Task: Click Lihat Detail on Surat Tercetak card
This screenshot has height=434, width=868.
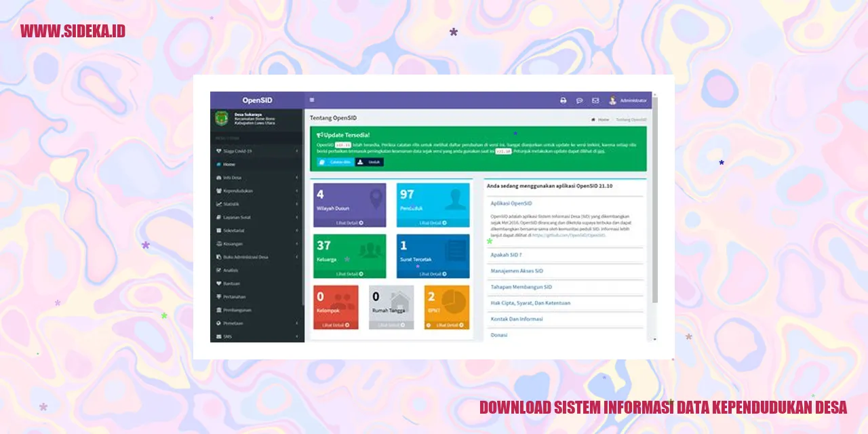Action: click(x=433, y=274)
